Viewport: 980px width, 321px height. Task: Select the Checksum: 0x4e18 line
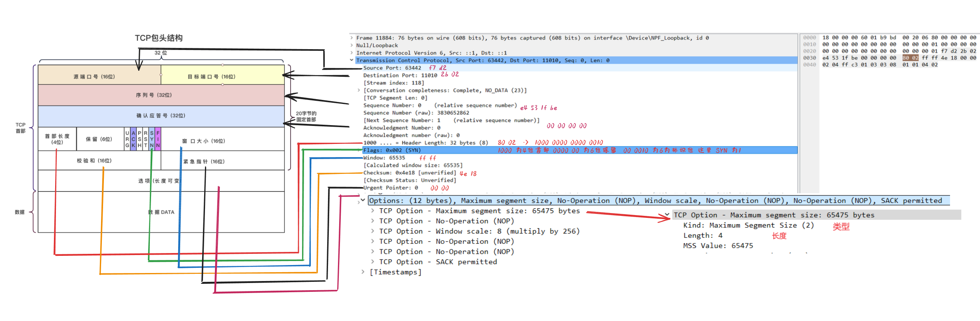[x=409, y=173]
